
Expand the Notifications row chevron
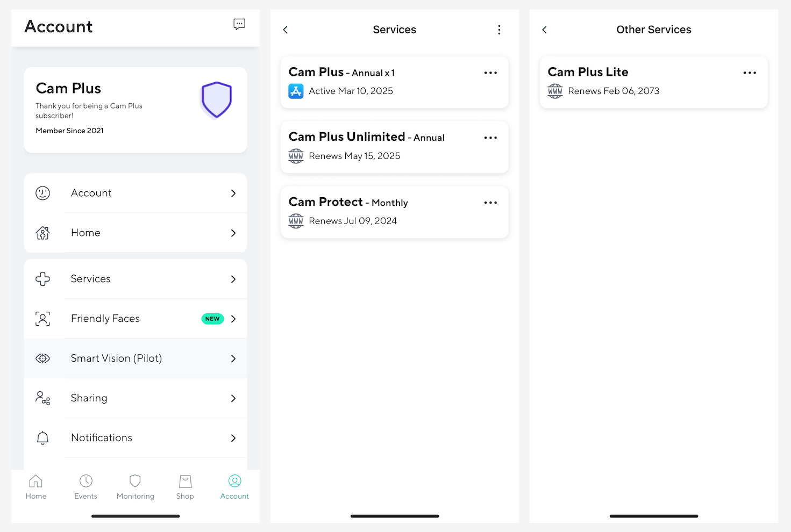click(x=233, y=438)
